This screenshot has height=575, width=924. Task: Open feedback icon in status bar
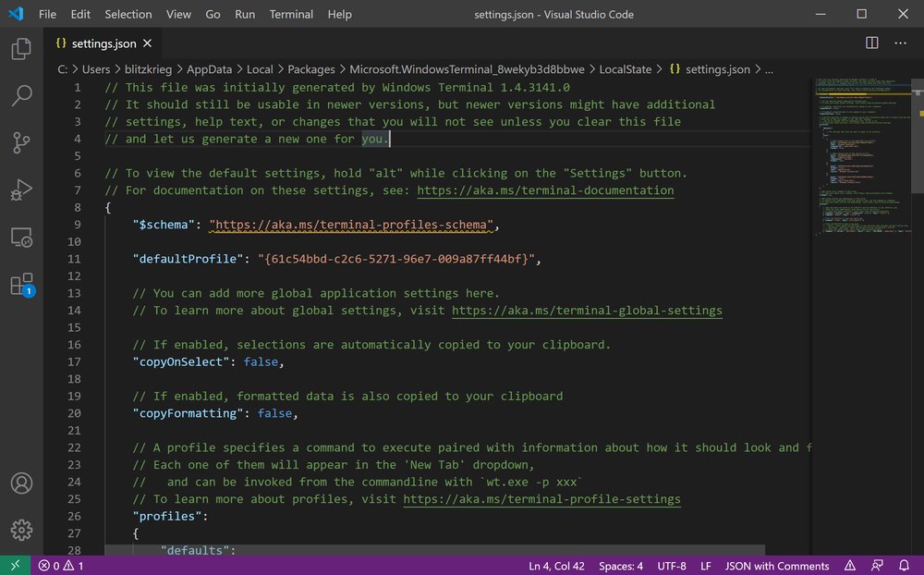pos(877,566)
